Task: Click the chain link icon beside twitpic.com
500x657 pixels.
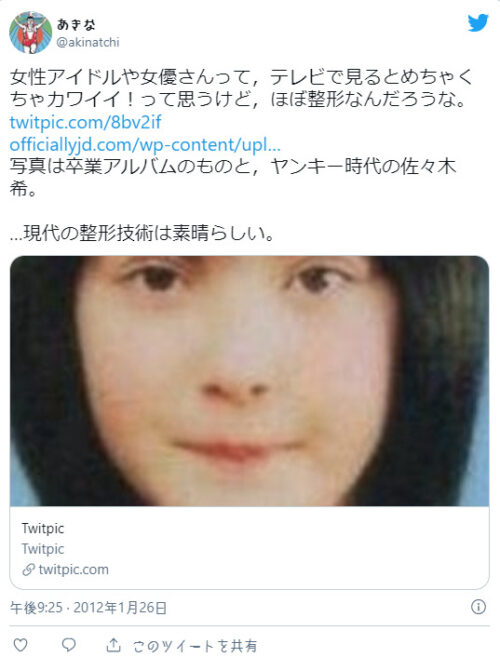Action: pos(28,570)
